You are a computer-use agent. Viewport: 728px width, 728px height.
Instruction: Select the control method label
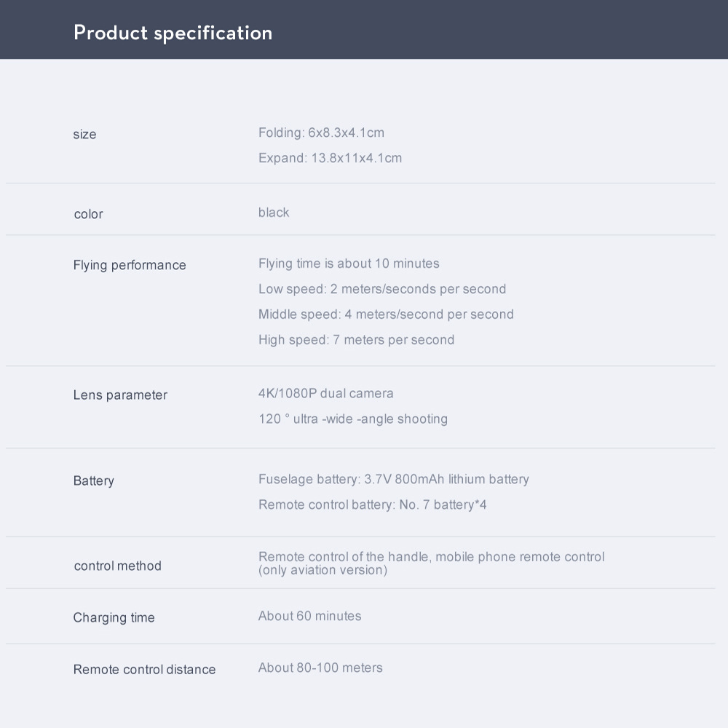117,566
